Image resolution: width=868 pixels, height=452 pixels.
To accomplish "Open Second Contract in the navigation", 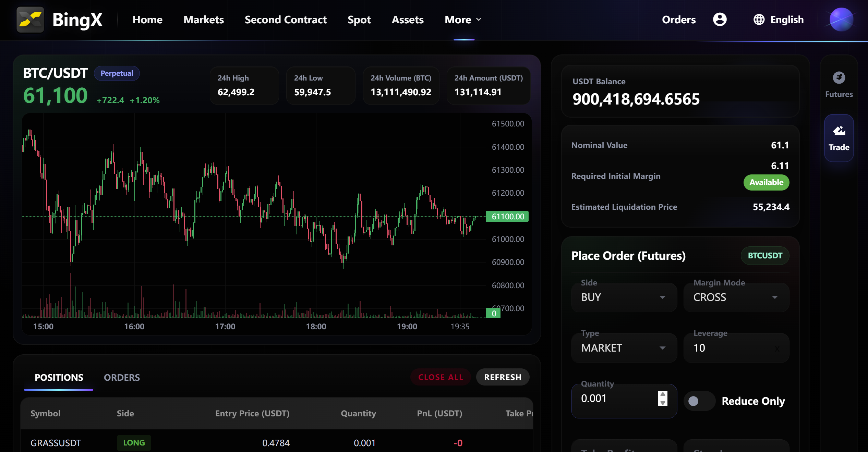I will point(286,20).
